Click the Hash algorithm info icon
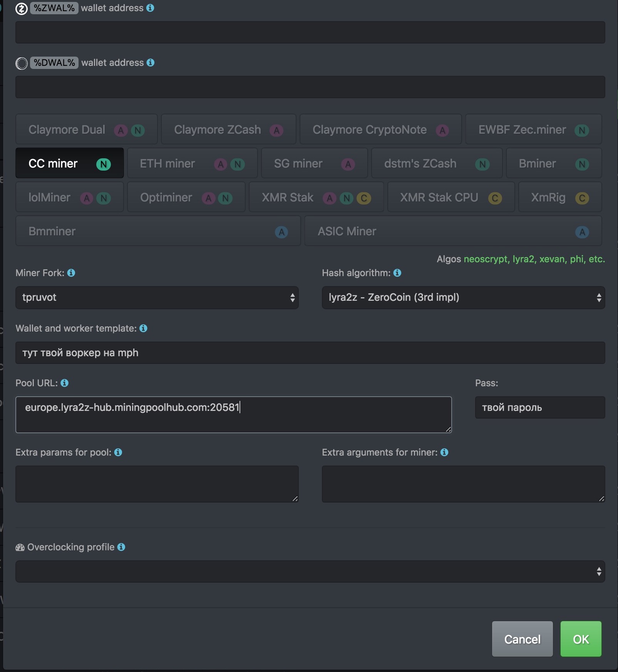Image resolution: width=618 pixels, height=672 pixels. point(397,273)
